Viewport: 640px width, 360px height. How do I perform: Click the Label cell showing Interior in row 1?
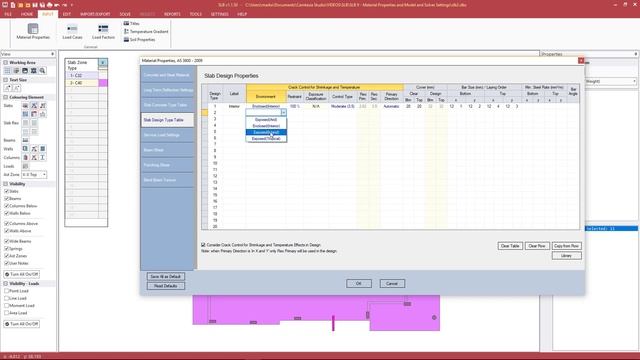234,106
